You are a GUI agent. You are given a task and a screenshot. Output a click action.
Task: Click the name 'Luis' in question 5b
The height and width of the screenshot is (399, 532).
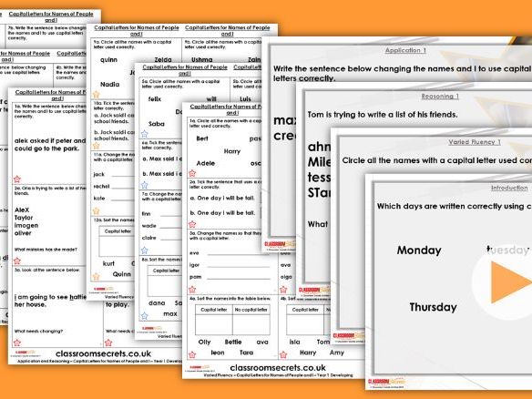tap(245, 99)
